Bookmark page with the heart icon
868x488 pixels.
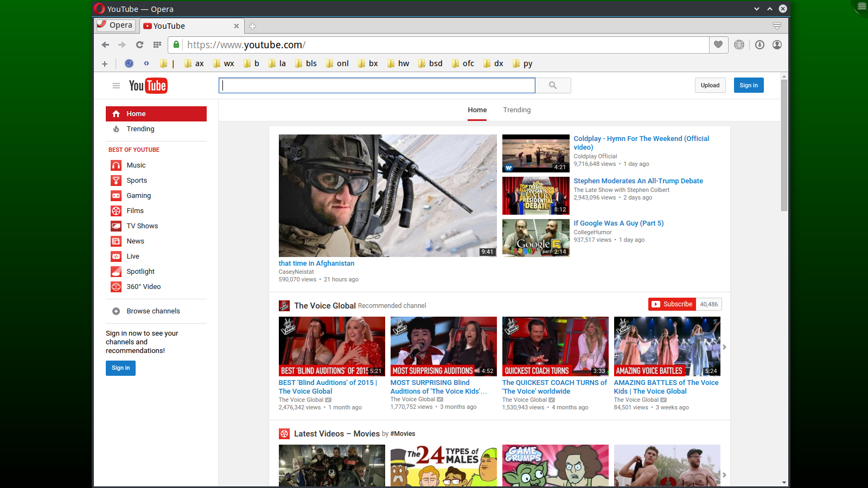[x=718, y=45]
